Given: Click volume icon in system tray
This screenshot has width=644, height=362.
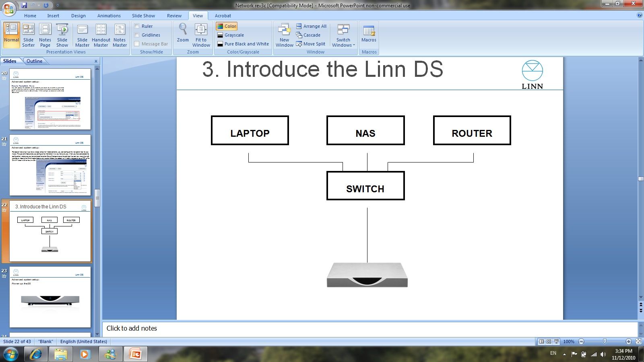Looking at the screenshot, I should (x=603, y=354).
